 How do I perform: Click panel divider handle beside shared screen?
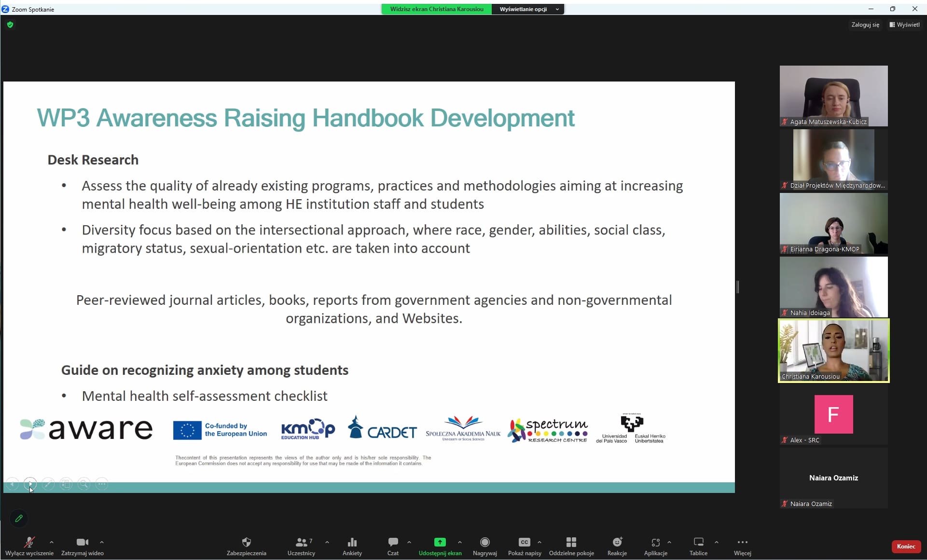[x=738, y=287]
